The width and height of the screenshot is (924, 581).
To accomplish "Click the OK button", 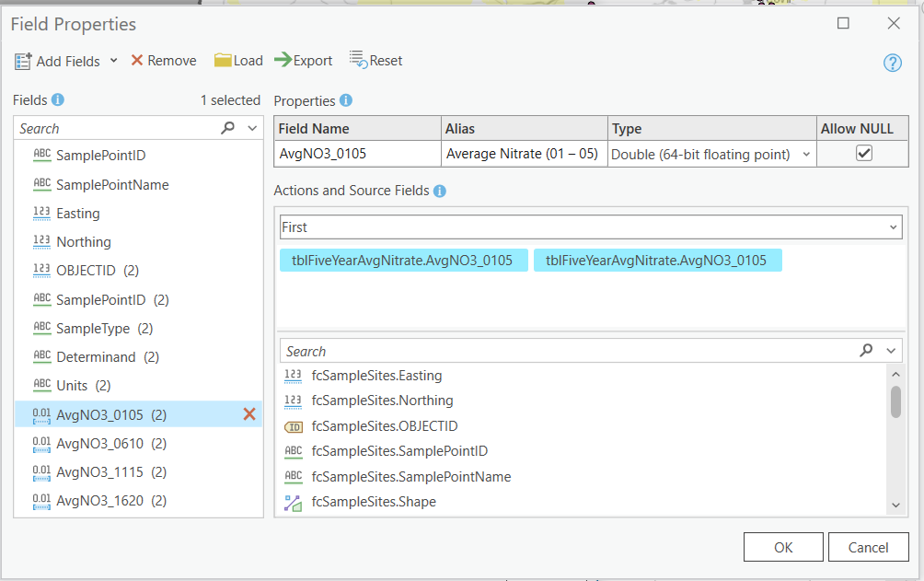I will tap(783, 546).
